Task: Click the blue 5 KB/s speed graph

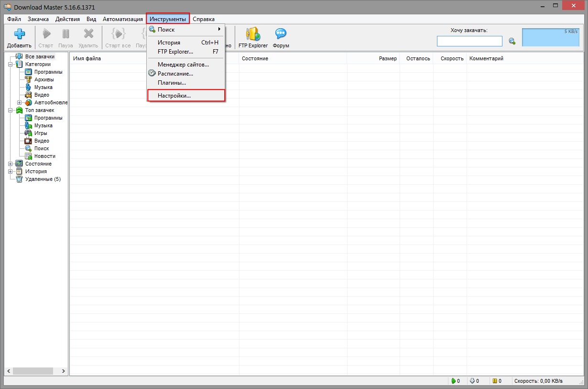Action: (551, 37)
